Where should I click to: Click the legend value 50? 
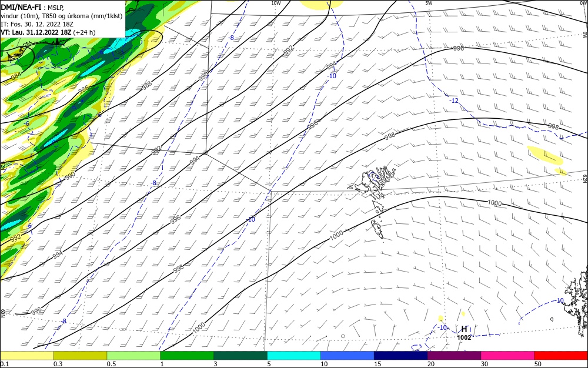point(538,364)
